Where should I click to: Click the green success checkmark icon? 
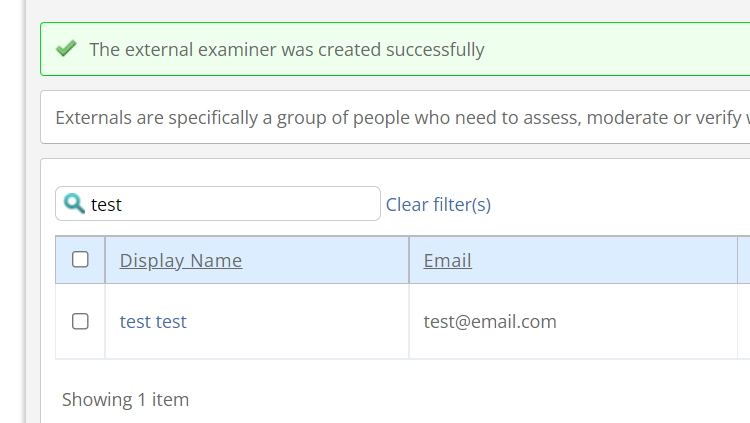[x=66, y=48]
